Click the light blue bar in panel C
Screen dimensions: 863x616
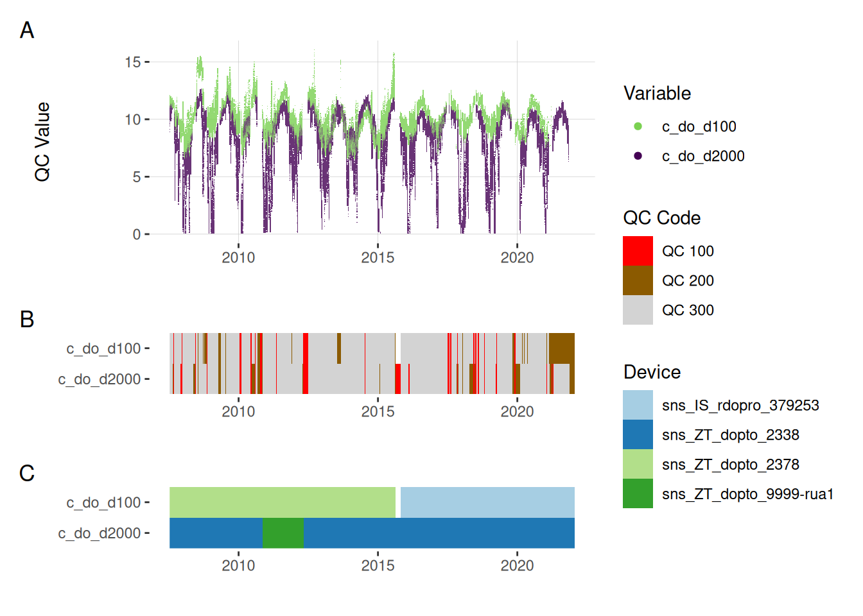(x=487, y=502)
